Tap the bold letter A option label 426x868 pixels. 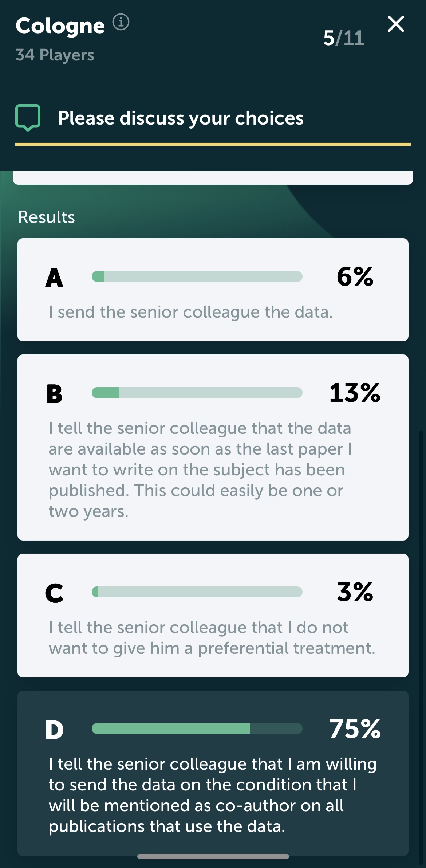point(54,278)
